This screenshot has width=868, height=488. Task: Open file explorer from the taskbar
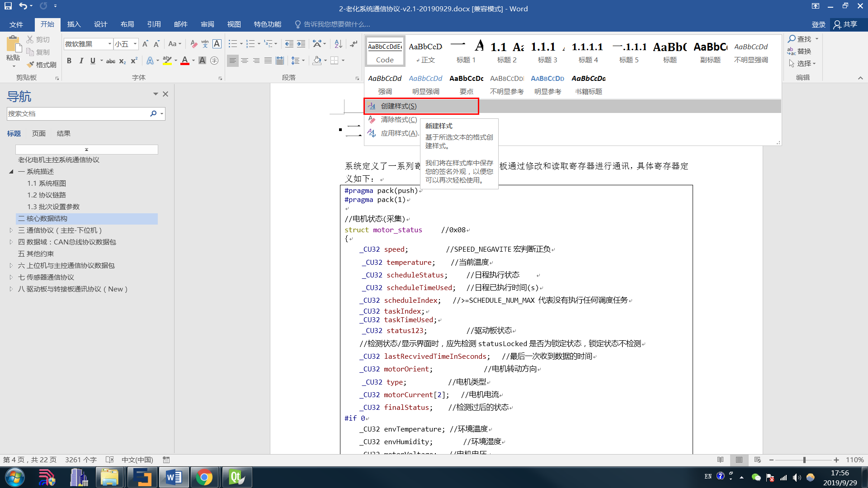tap(109, 477)
